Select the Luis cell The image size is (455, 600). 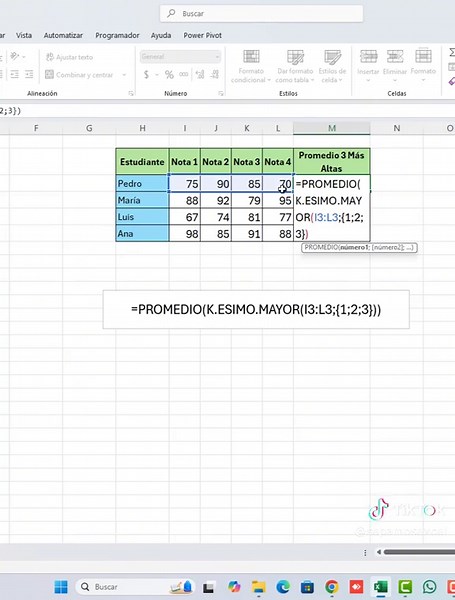click(142, 217)
